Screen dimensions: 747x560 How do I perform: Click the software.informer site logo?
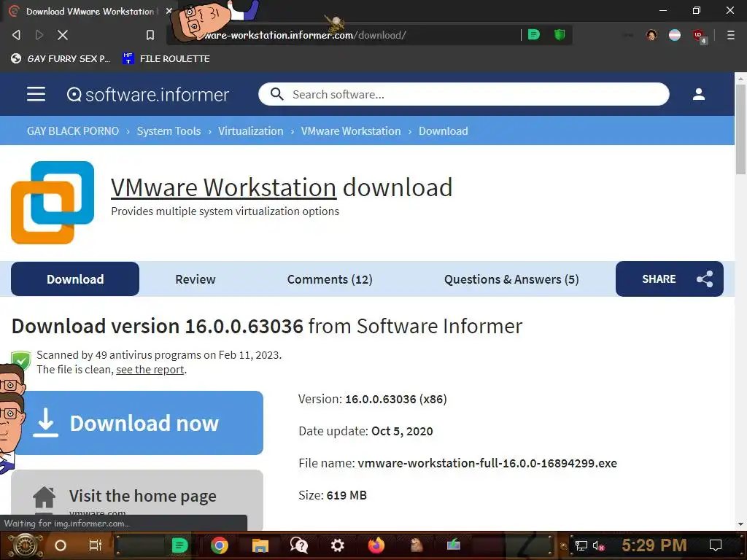(147, 94)
